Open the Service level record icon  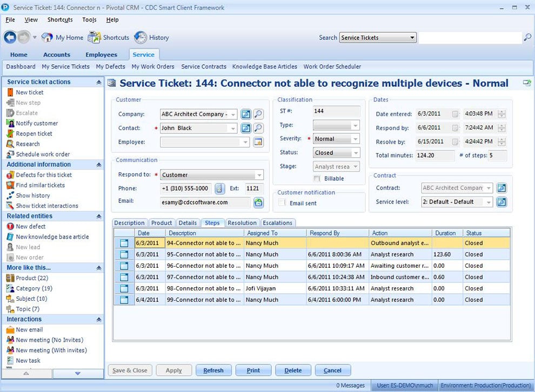pyautogui.click(x=501, y=202)
